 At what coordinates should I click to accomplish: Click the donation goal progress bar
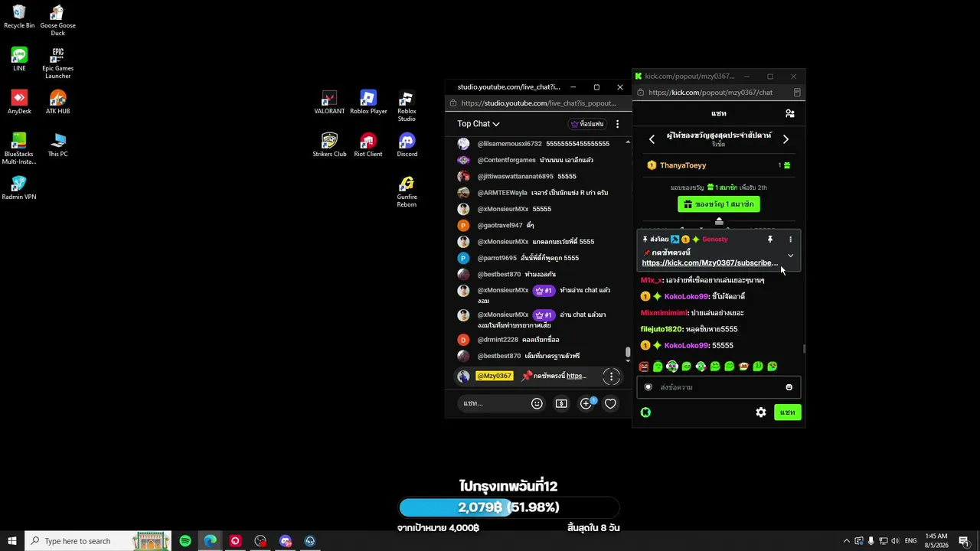pos(508,507)
